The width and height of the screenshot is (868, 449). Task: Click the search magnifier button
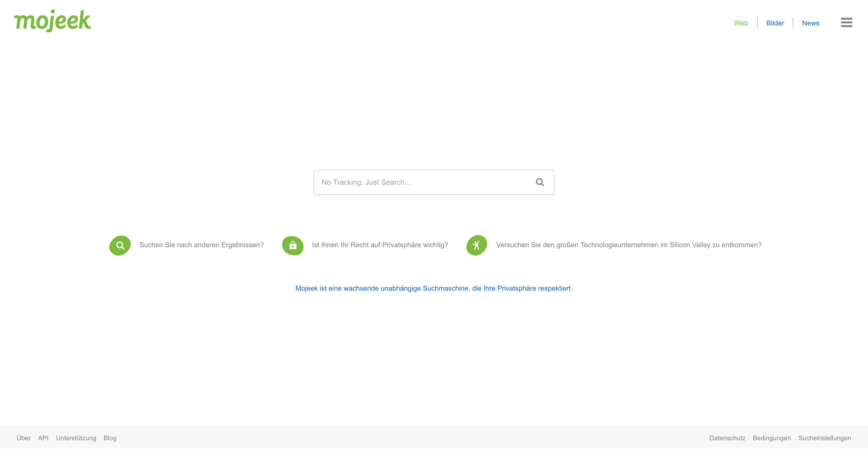(540, 182)
